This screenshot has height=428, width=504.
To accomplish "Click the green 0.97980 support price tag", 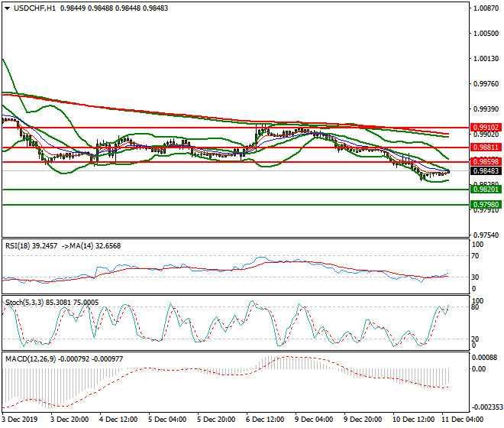I will (x=485, y=205).
